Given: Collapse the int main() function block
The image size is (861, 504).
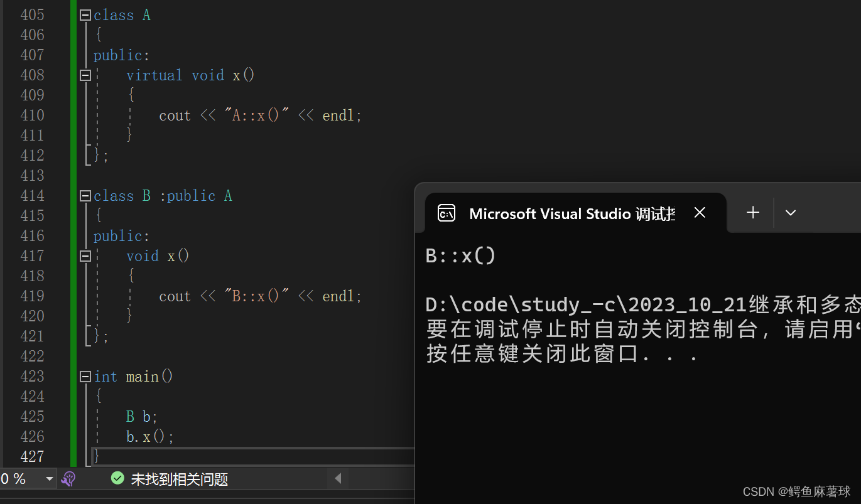Looking at the screenshot, I should click(85, 377).
